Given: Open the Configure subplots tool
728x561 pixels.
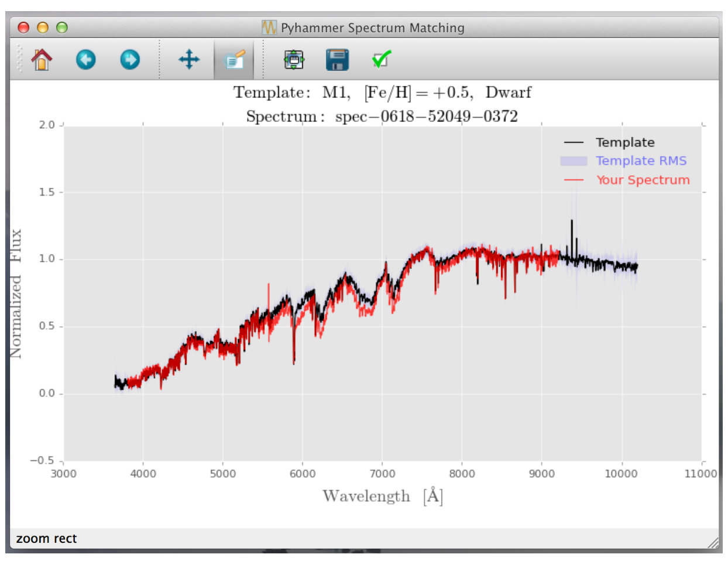Looking at the screenshot, I should pyautogui.click(x=294, y=60).
